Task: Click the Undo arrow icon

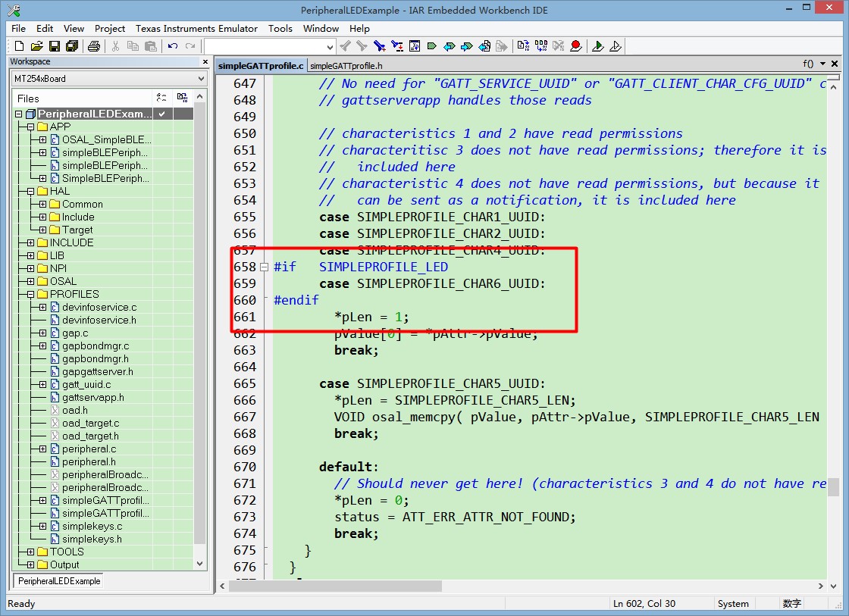Action: pos(173,46)
